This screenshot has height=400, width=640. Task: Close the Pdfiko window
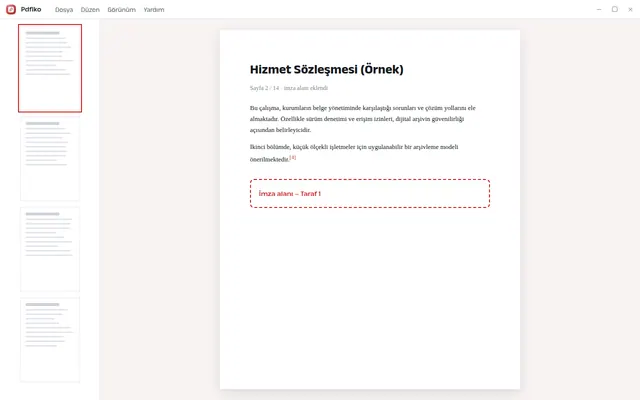(x=630, y=9)
